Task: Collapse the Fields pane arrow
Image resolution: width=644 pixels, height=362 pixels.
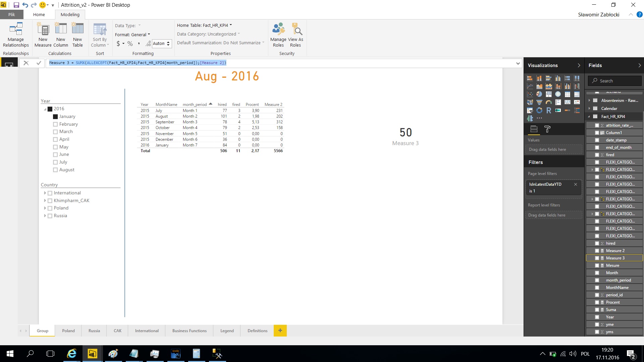Action: pyautogui.click(x=639, y=65)
